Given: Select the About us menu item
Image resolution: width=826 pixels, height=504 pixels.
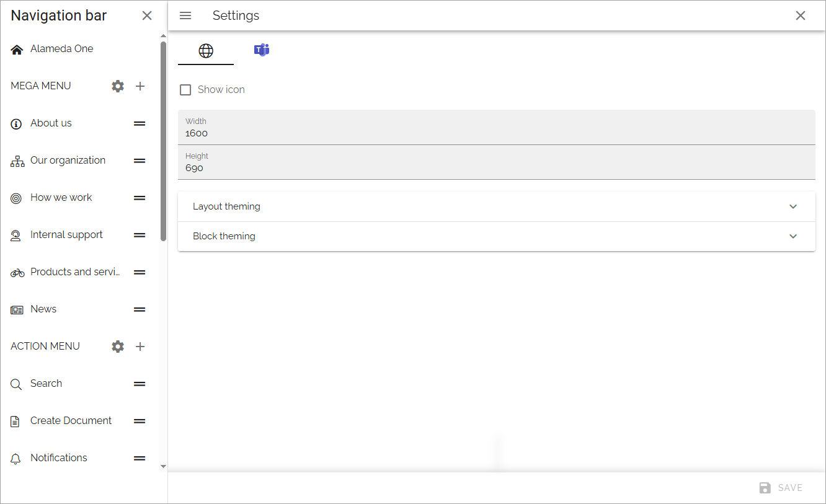Looking at the screenshot, I should [51, 123].
